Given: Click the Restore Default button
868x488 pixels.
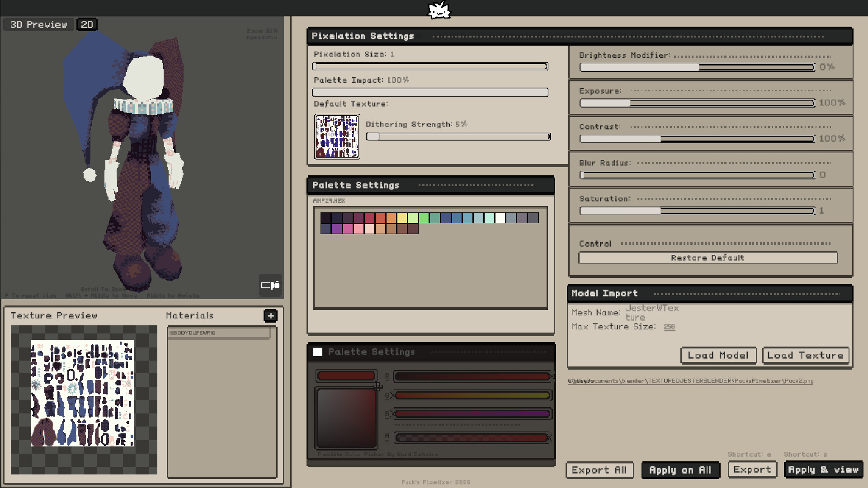Looking at the screenshot, I should (708, 258).
